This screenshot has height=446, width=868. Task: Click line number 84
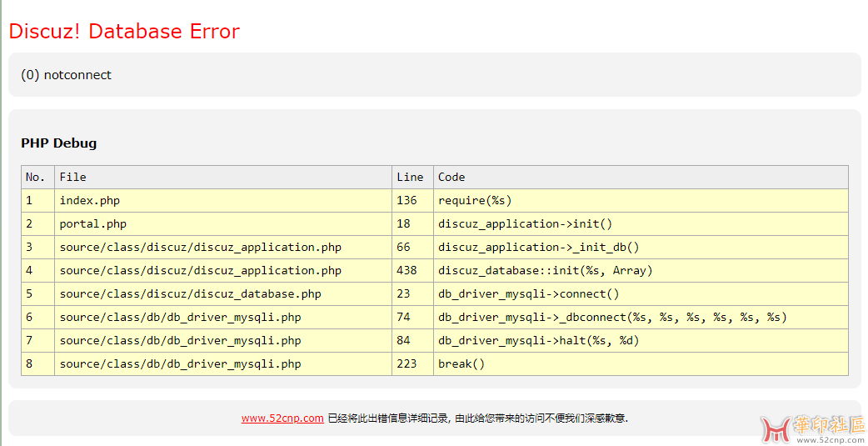point(412,340)
